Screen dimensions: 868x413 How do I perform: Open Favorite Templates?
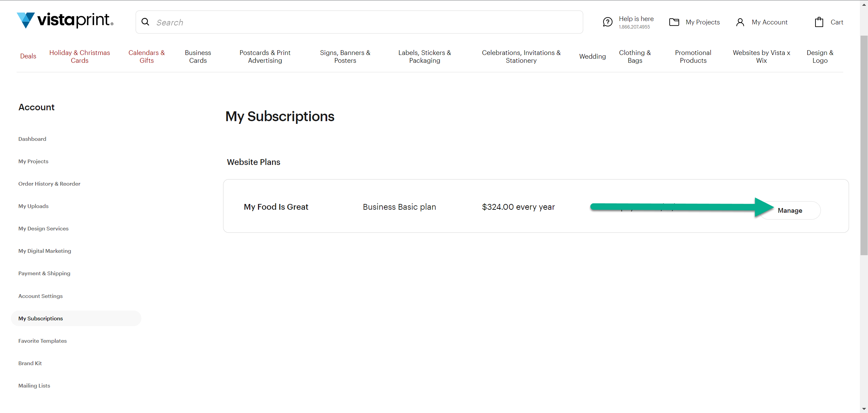click(x=42, y=341)
